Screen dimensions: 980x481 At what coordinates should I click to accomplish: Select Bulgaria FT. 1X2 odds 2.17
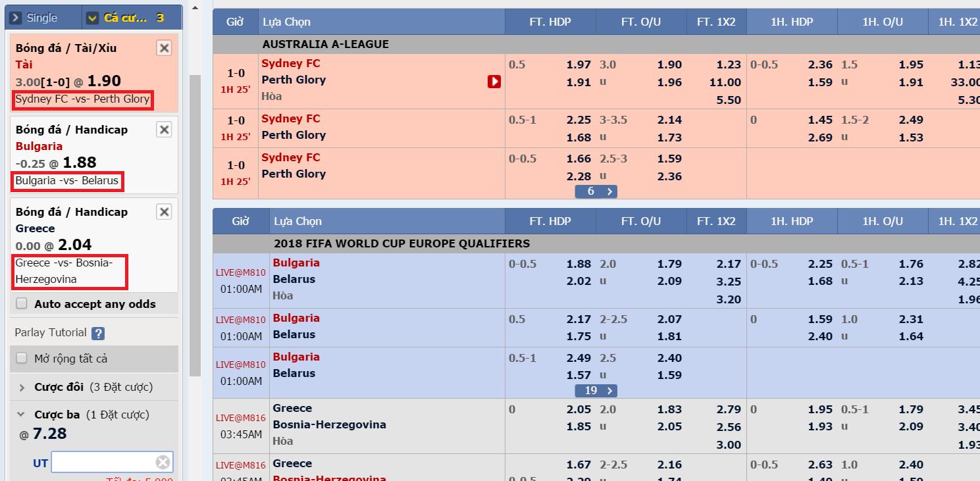[x=729, y=264]
